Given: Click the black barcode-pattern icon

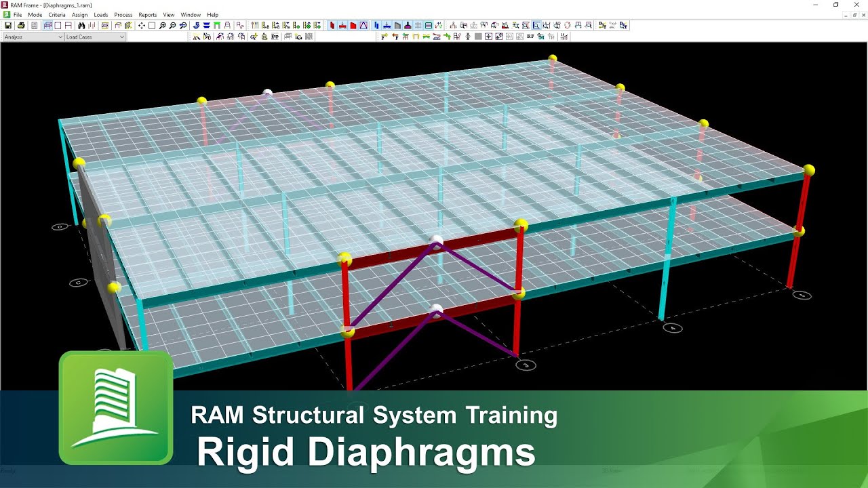Looking at the screenshot, I should point(308,37).
